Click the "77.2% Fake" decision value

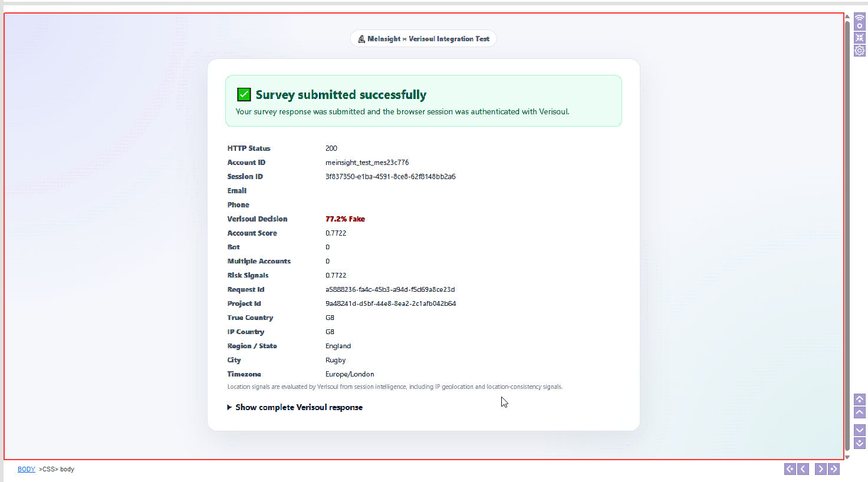[x=345, y=219]
